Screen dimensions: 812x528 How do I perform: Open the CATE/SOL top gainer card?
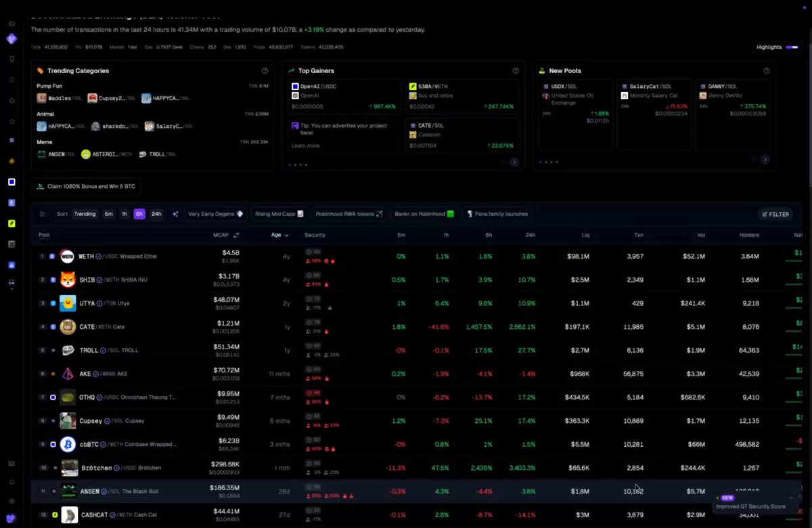tap(462, 135)
